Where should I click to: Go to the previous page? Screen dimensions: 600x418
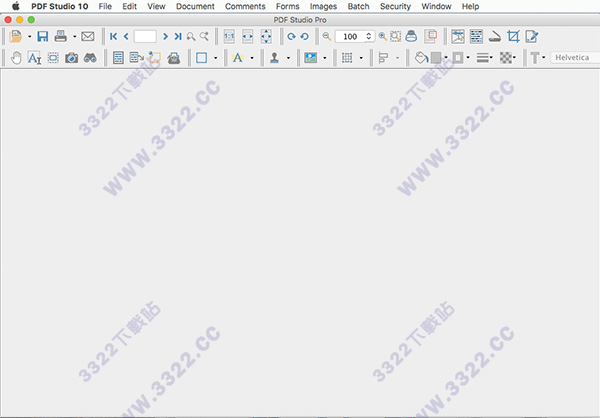click(x=126, y=36)
